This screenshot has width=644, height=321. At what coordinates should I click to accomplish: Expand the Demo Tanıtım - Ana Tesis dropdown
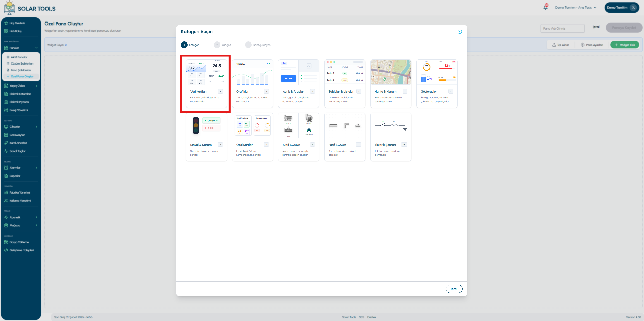[576, 8]
